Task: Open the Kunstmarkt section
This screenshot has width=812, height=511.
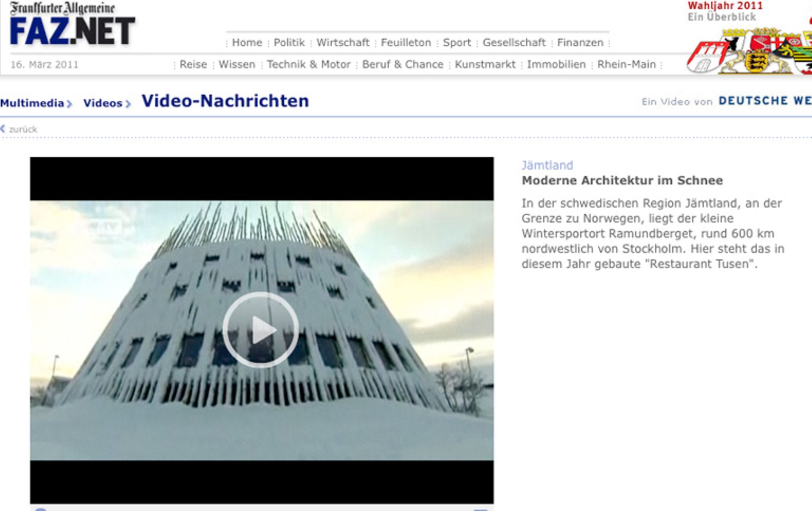Action: [x=485, y=64]
